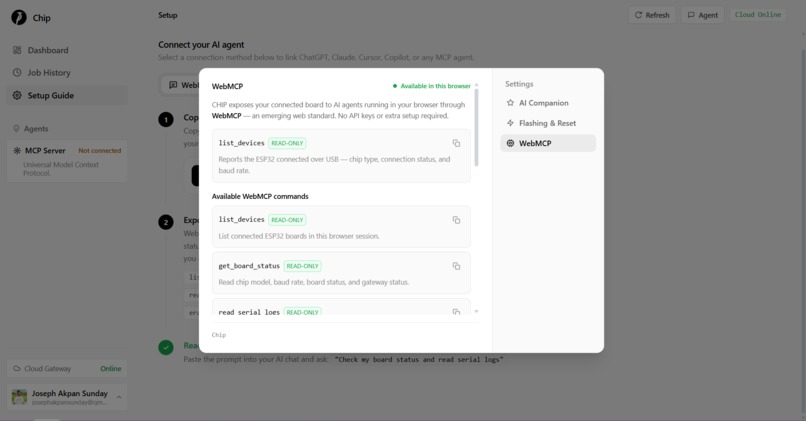
Task: Copy the top list_devices command
Action: (x=456, y=143)
